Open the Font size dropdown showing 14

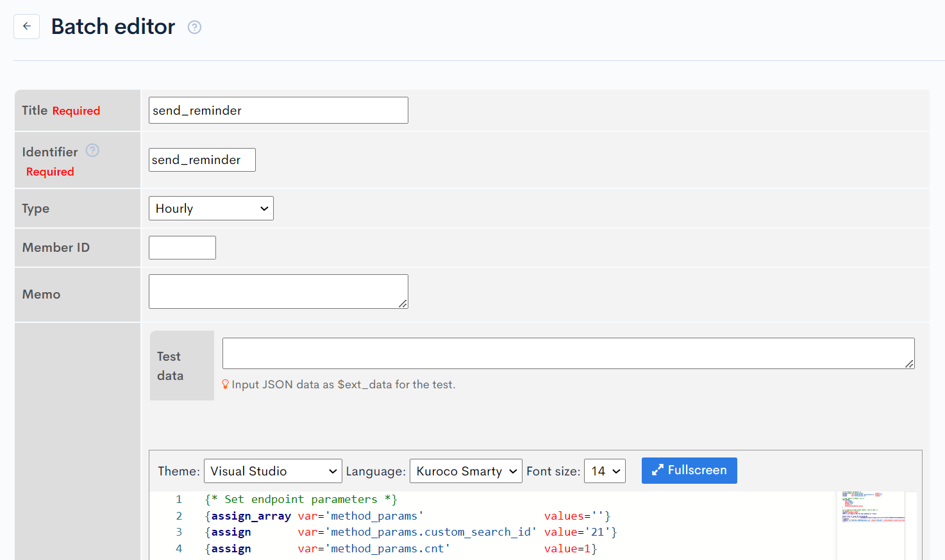pyautogui.click(x=603, y=470)
